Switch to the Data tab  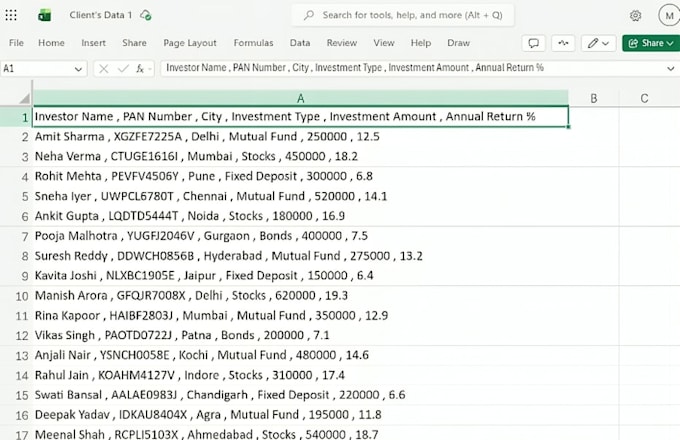(x=300, y=43)
